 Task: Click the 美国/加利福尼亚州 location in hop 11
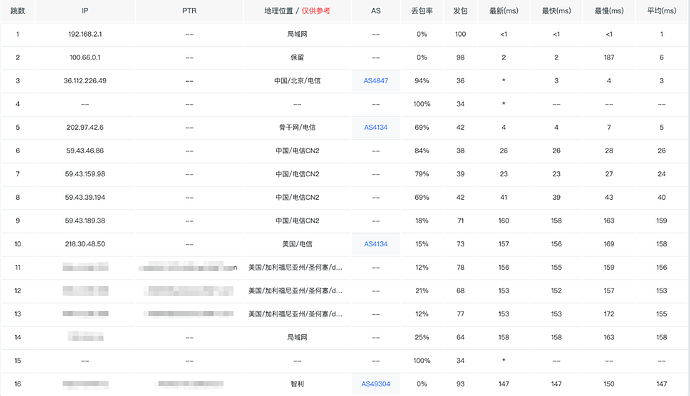[x=295, y=267]
